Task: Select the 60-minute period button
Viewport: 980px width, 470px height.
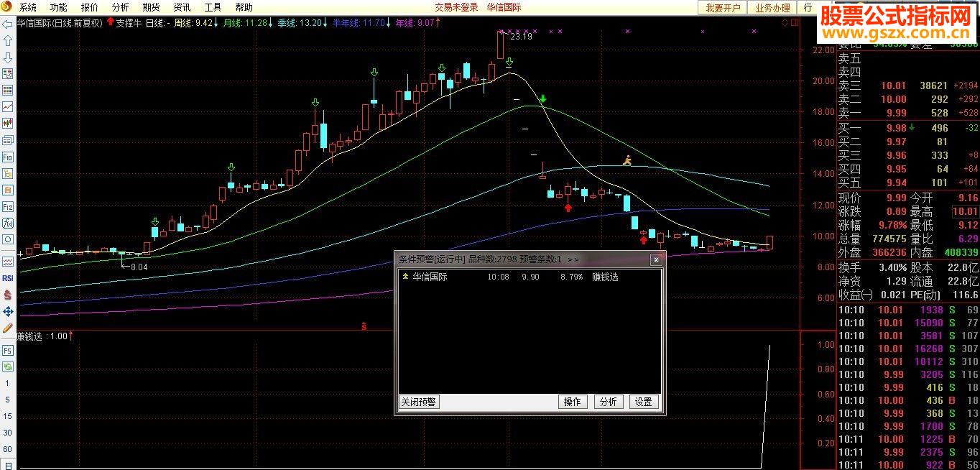Action: click(8, 449)
